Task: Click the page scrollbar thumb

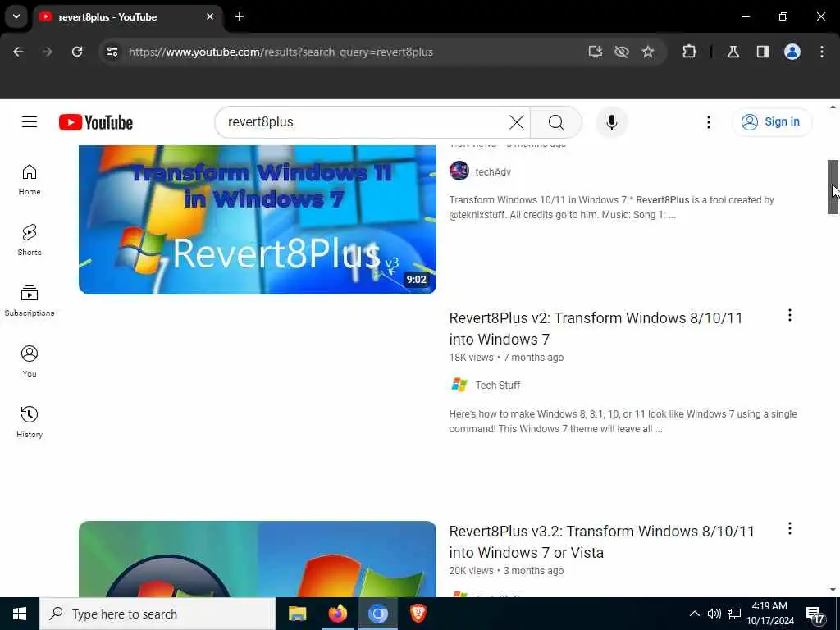Action: (x=833, y=187)
